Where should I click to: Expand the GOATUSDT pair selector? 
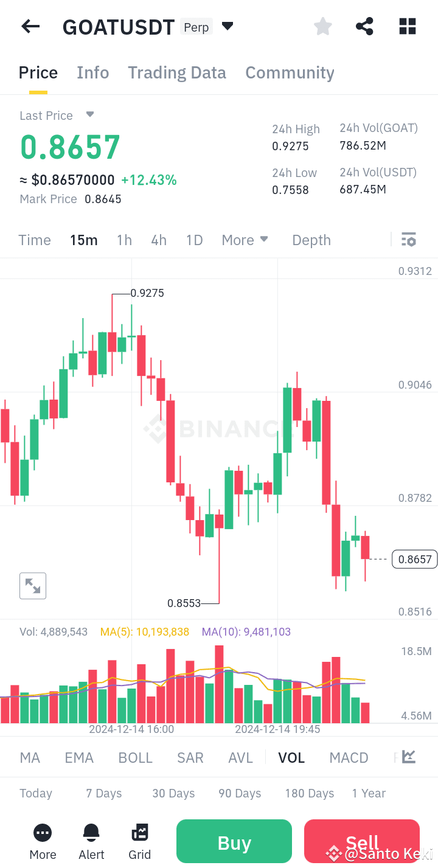pos(227,26)
